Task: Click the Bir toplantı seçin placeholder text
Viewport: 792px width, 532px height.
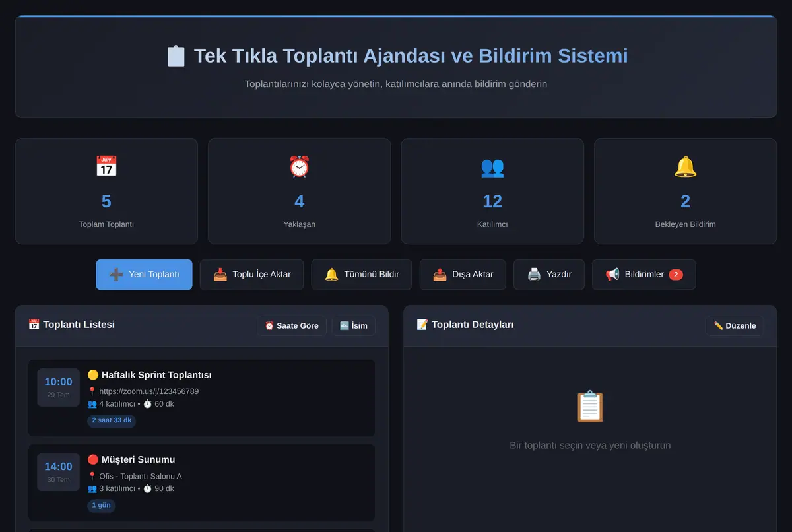Action: 590,446
